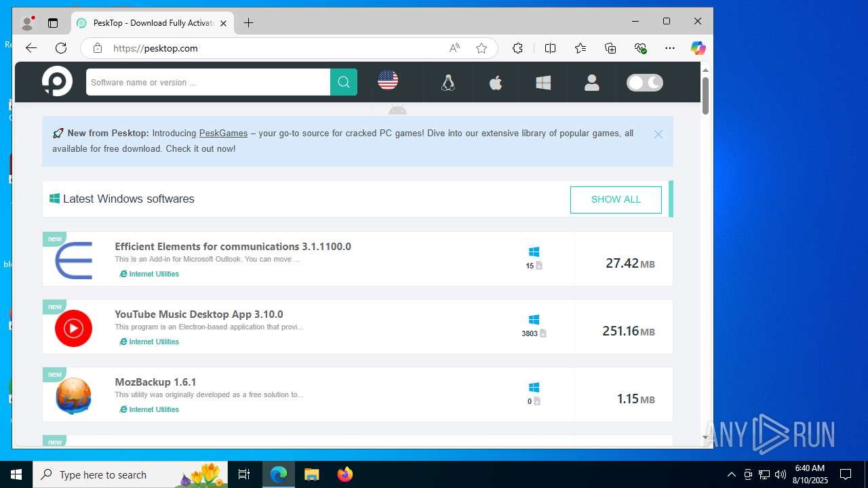Image resolution: width=868 pixels, height=488 pixels.
Task: Click scrollbar down arrow
Action: (x=705, y=437)
